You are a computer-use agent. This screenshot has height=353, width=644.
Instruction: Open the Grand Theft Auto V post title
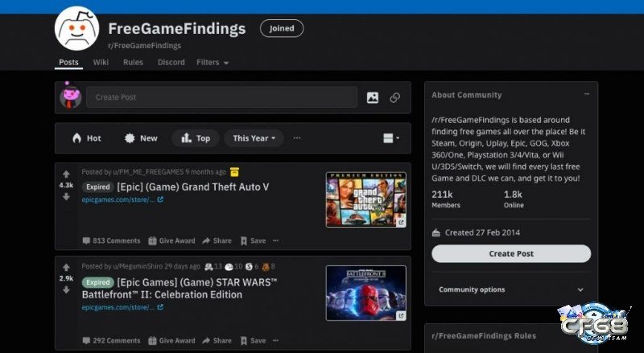click(193, 187)
